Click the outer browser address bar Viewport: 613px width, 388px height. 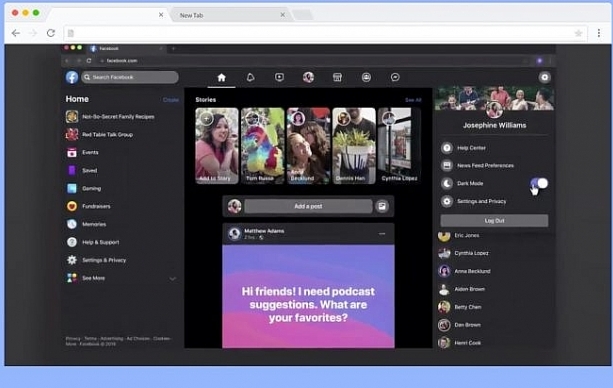pyautogui.click(x=324, y=33)
